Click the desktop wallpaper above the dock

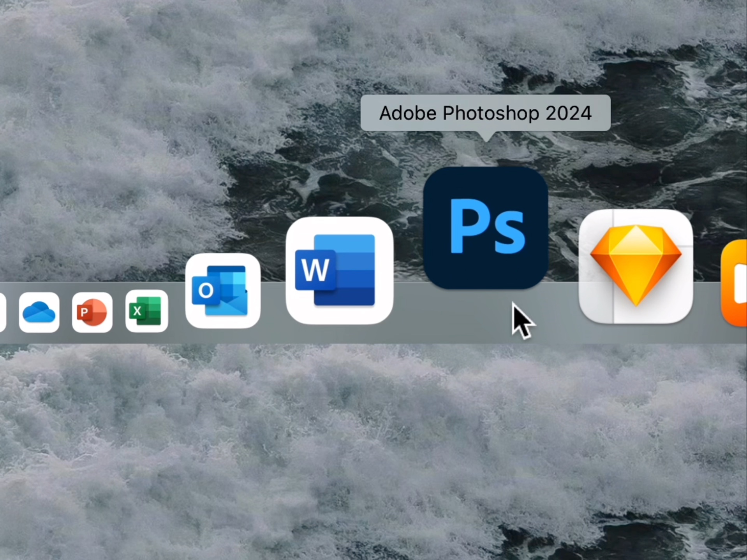(x=156, y=117)
